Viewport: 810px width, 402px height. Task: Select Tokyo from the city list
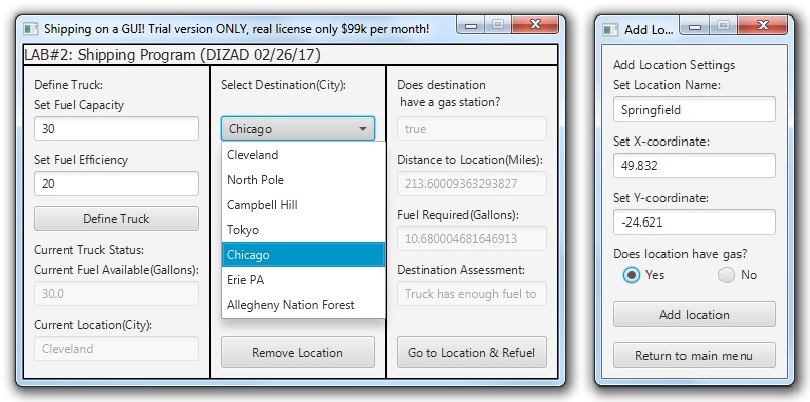pos(303,230)
